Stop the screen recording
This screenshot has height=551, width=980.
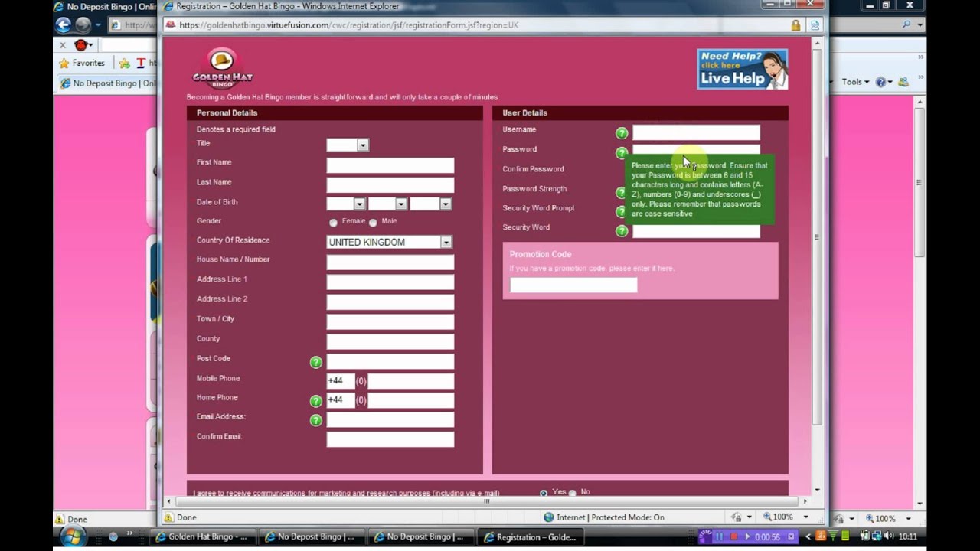coord(733,536)
